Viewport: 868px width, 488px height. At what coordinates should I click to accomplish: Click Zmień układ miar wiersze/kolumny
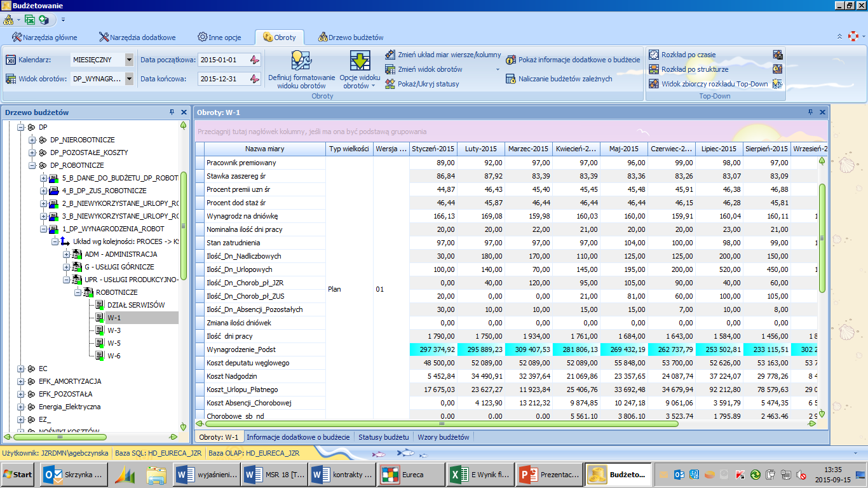[x=443, y=55]
